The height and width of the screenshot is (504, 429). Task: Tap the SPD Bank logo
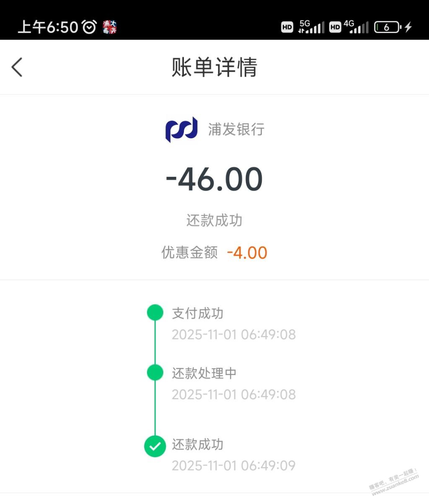tap(181, 129)
